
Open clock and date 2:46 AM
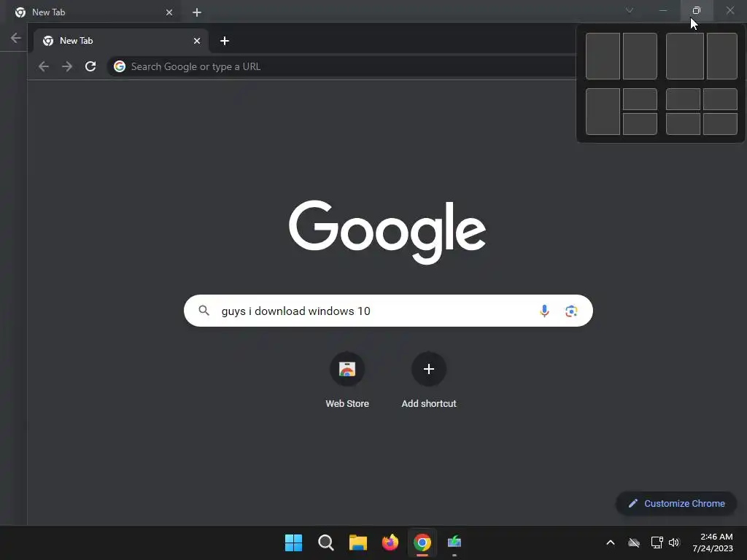click(x=713, y=542)
